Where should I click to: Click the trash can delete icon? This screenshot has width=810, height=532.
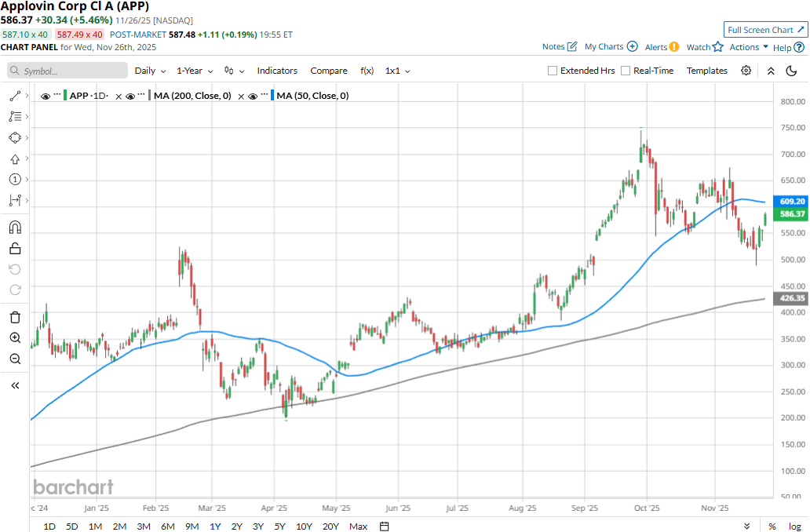(x=14, y=317)
